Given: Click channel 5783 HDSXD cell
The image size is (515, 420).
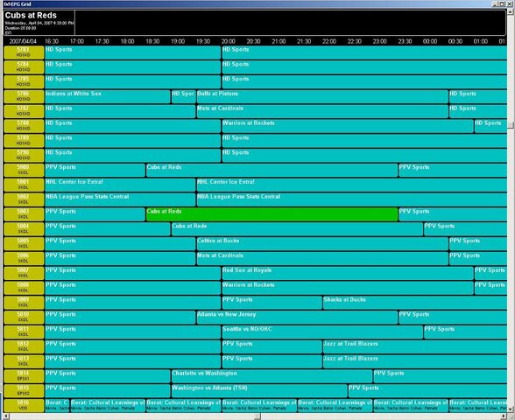Looking at the screenshot, I should [24, 52].
